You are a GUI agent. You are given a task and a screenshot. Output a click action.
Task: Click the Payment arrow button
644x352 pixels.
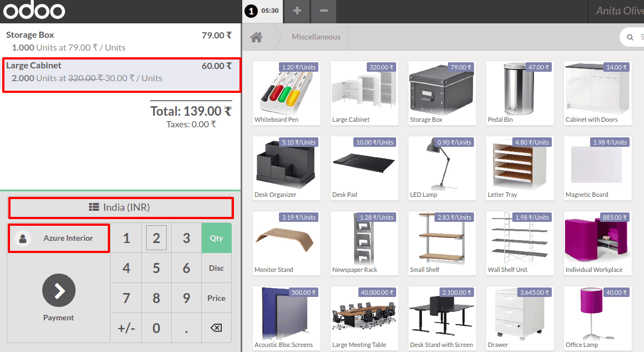click(59, 290)
